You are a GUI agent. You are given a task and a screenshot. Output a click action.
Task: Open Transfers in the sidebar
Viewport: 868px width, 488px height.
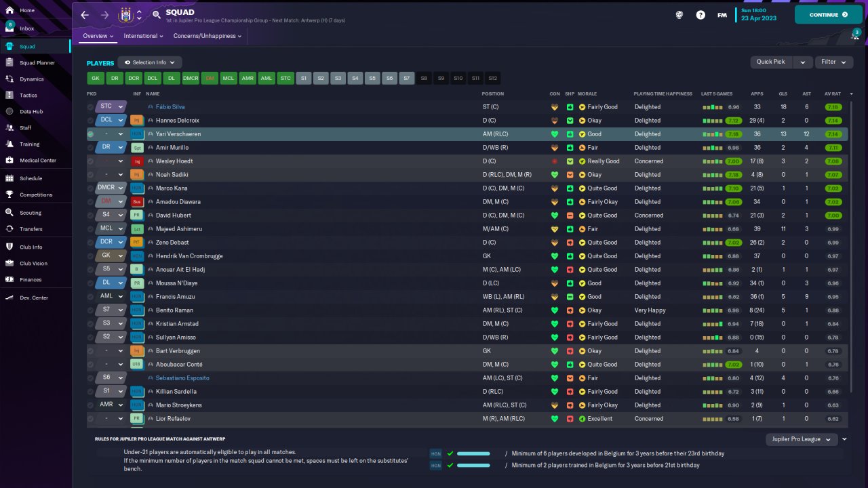31,229
